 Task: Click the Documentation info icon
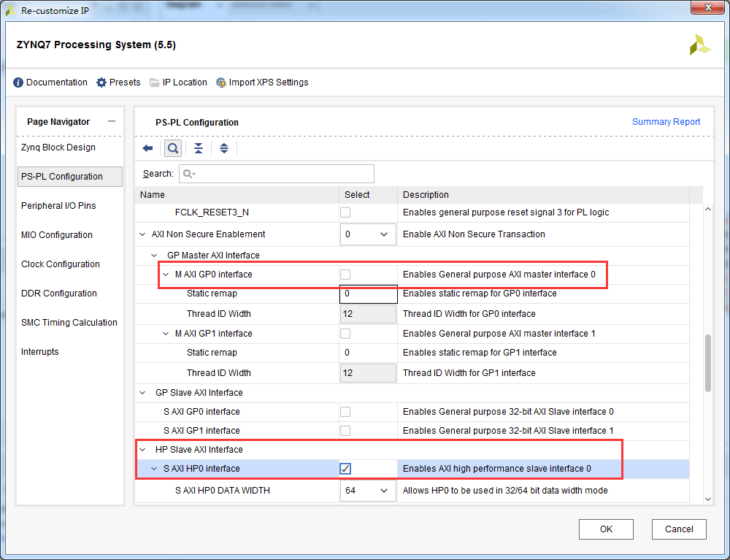pyautogui.click(x=18, y=83)
